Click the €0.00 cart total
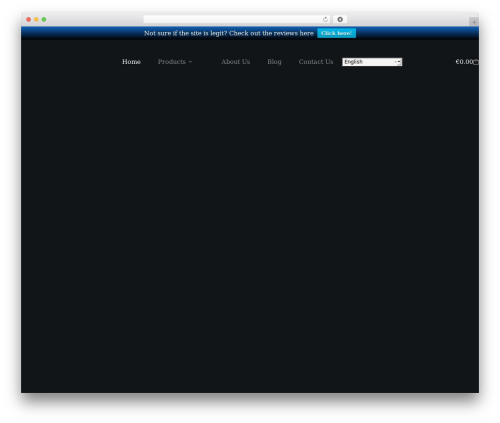500x423 pixels. [464, 62]
